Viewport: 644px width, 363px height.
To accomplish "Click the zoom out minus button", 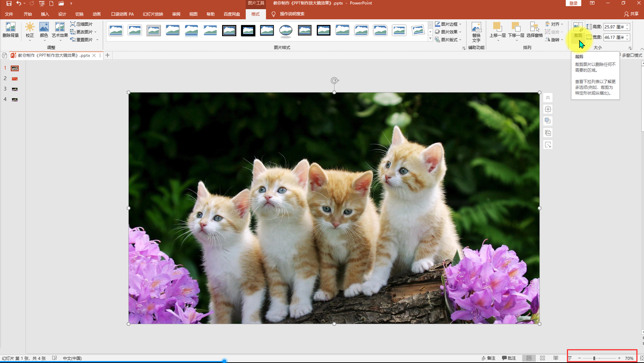I will (x=579, y=358).
